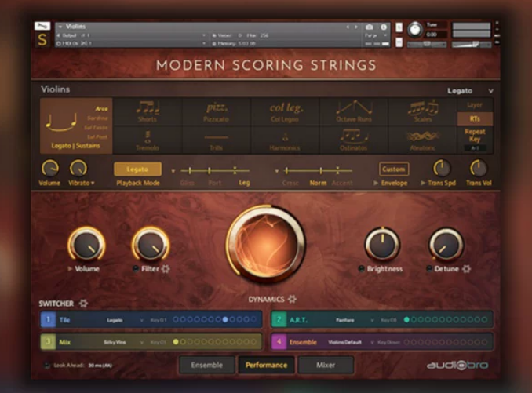This screenshot has width=532, height=393.
Task: Open the Filter settings gear
Action: pos(166,269)
